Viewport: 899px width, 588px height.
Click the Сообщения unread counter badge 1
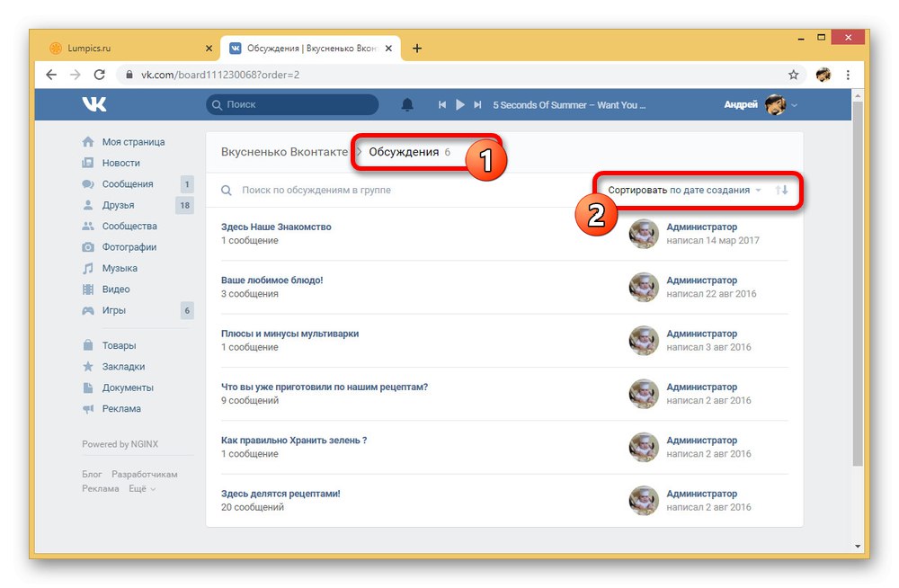point(186,184)
